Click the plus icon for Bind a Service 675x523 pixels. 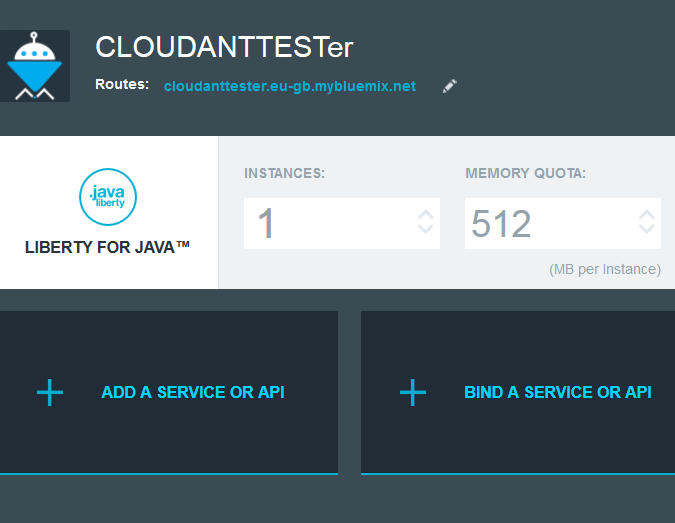coord(413,392)
